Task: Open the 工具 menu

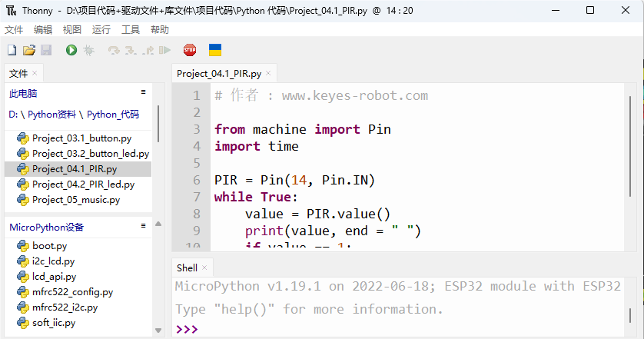Action: pyautogui.click(x=131, y=29)
